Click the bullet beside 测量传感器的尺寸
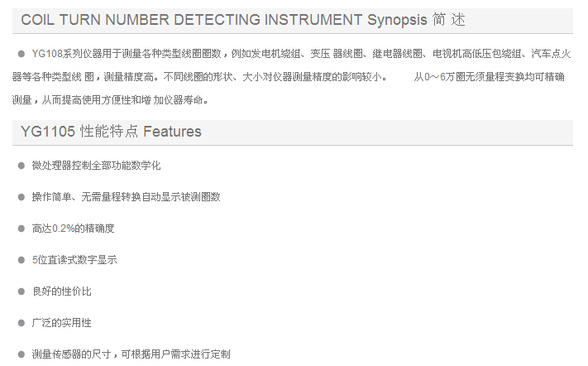This screenshot has height=366, width=588. (21, 354)
